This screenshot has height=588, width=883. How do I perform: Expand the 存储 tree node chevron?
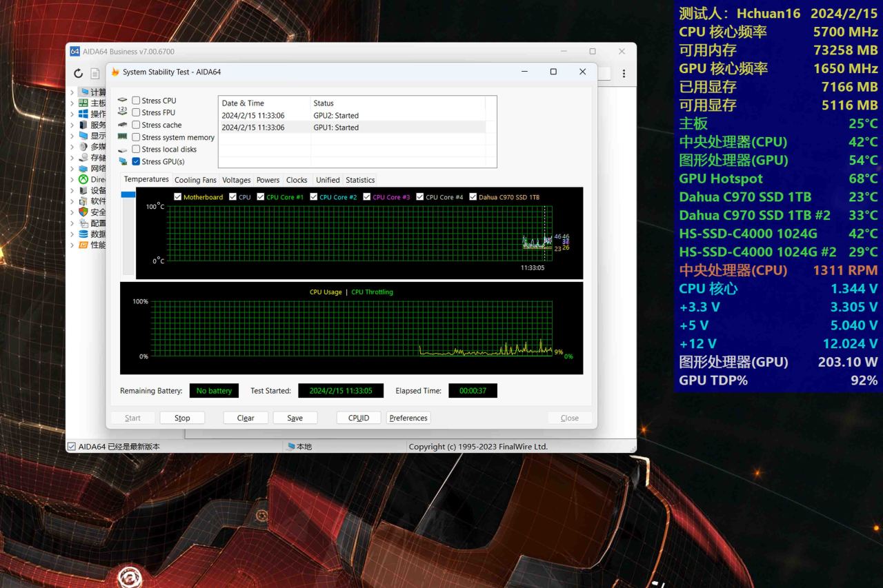[72, 158]
